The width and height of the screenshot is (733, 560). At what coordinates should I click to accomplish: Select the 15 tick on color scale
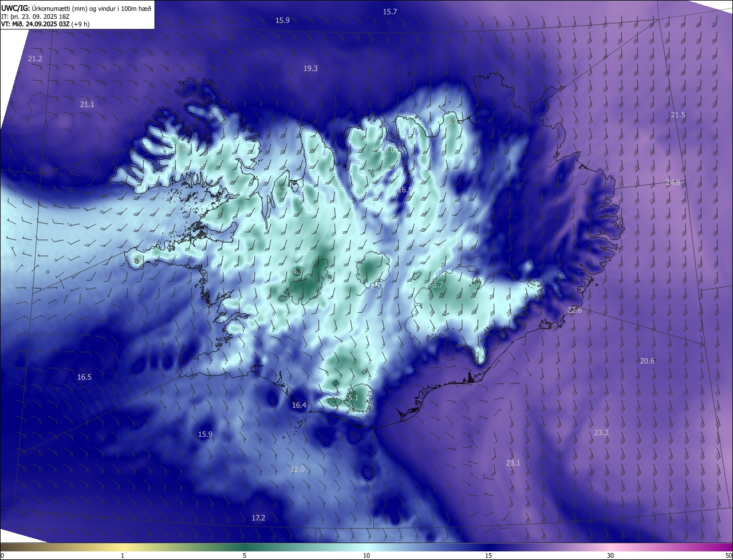pos(488,556)
